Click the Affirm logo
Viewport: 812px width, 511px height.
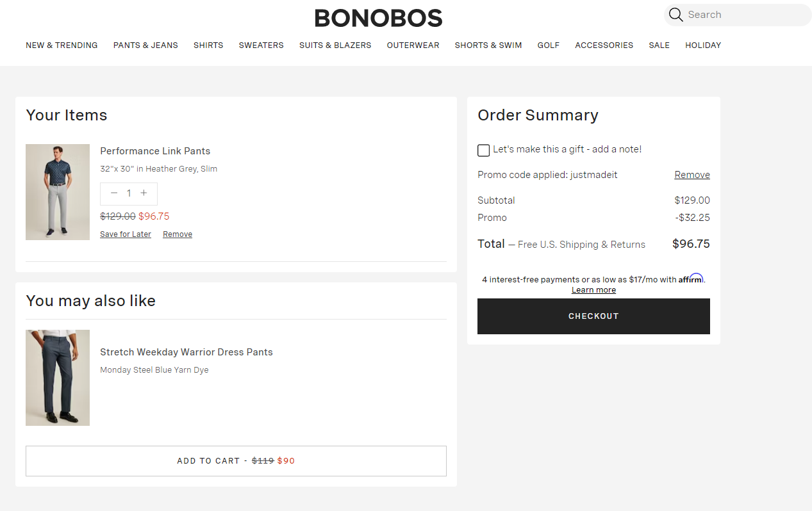[691, 279]
